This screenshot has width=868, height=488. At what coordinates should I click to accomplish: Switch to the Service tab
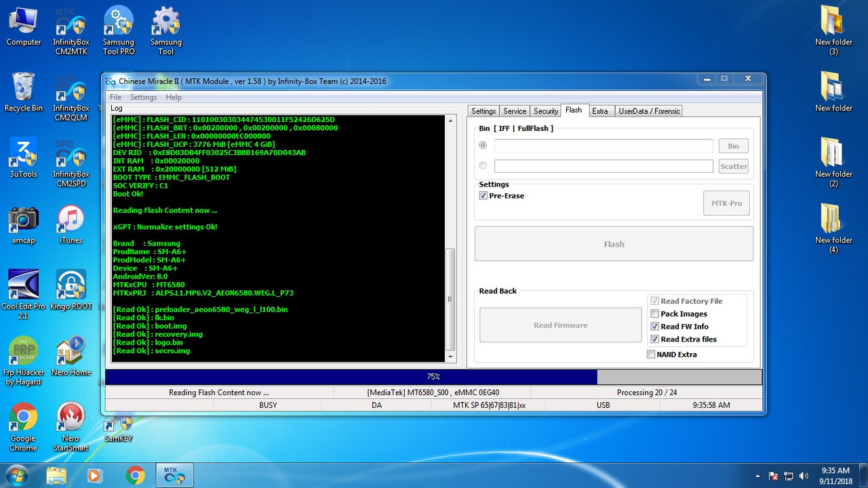click(x=515, y=111)
